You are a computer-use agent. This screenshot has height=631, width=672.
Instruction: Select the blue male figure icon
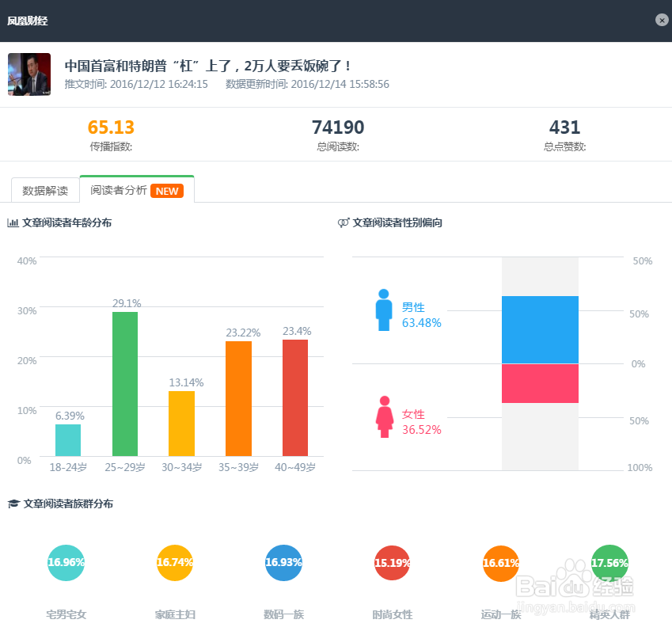(x=383, y=308)
